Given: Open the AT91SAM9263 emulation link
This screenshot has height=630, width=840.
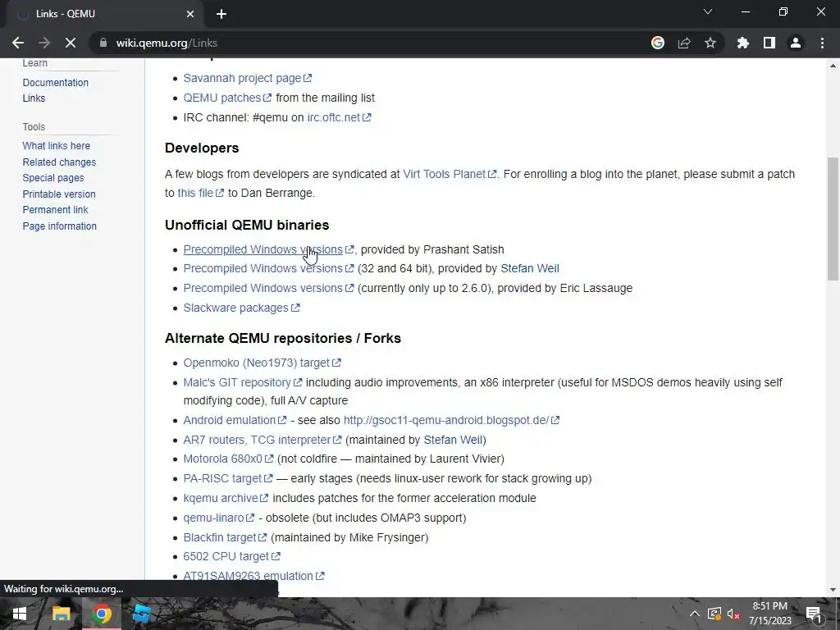Looking at the screenshot, I should click(253, 577).
